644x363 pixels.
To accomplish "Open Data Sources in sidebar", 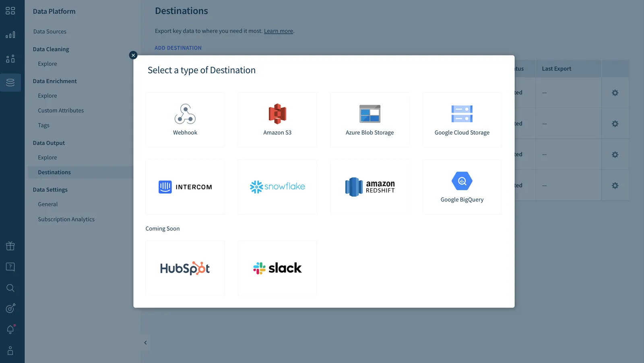I will tap(50, 31).
